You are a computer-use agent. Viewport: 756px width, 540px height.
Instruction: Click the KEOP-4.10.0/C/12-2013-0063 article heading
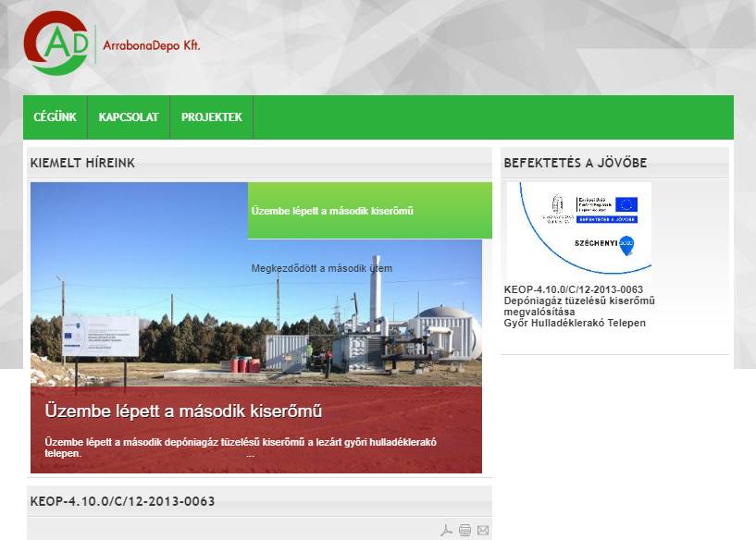point(122,501)
